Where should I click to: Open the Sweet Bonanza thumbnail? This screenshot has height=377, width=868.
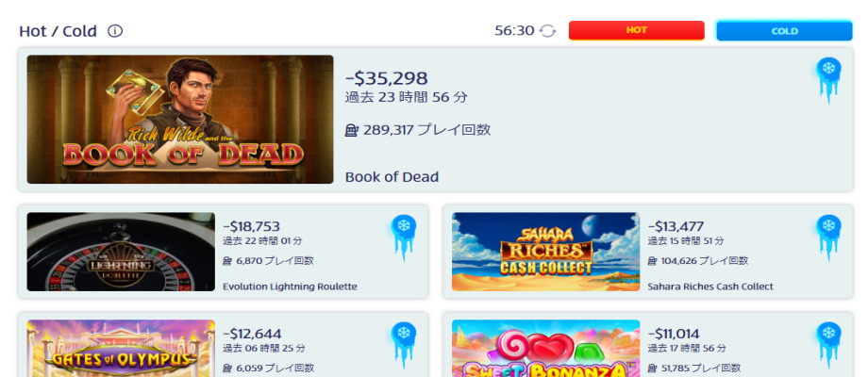[x=545, y=349]
